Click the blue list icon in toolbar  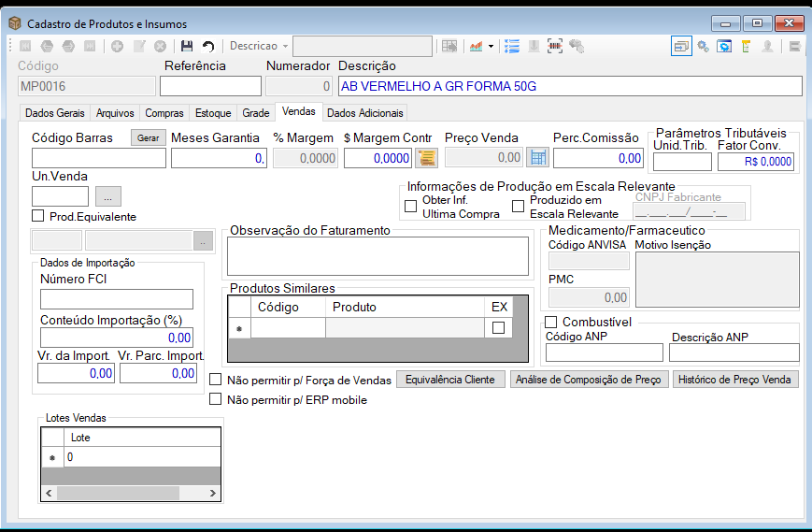[x=512, y=46]
